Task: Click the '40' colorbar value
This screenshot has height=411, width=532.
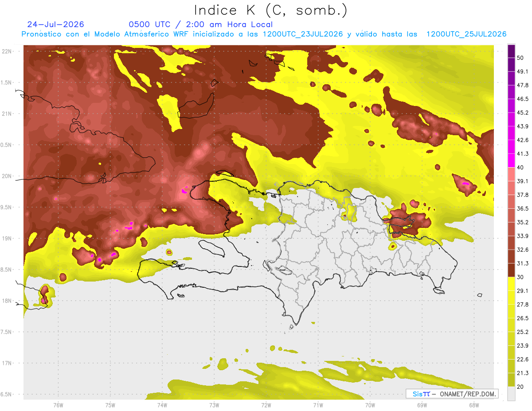Action: coord(521,168)
